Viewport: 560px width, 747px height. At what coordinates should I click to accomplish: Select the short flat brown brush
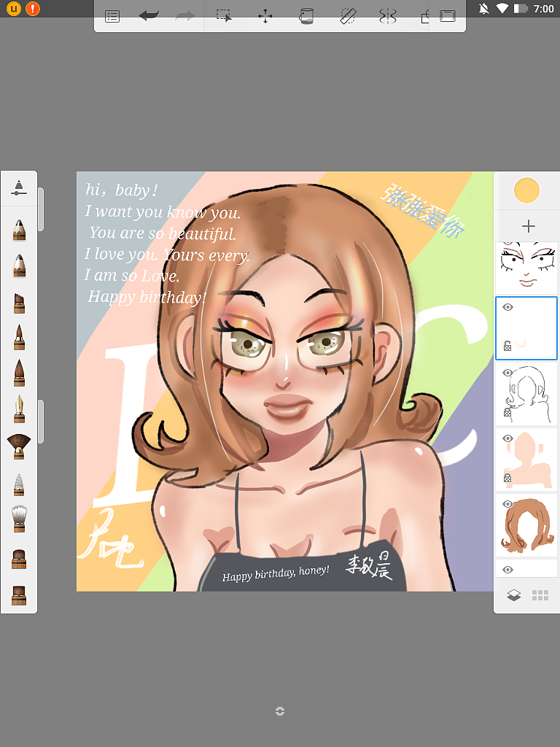[19, 560]
